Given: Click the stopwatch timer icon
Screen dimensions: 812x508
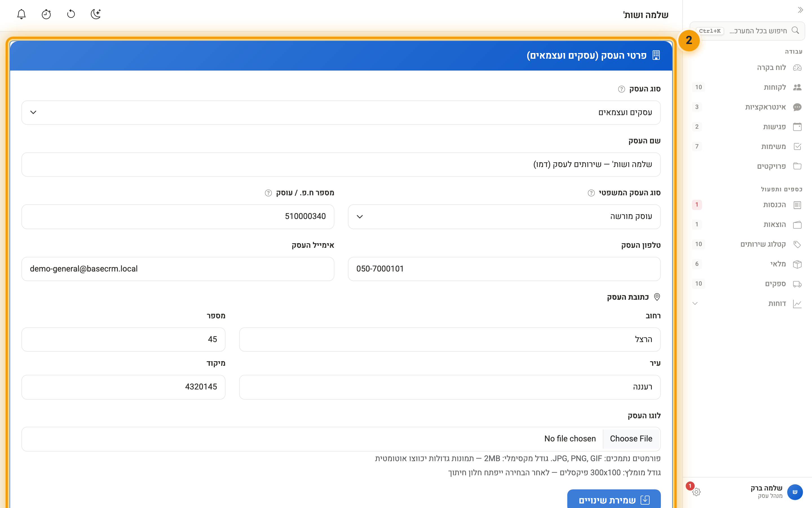Looking at the screenshot, I should (x=46, y=14).
